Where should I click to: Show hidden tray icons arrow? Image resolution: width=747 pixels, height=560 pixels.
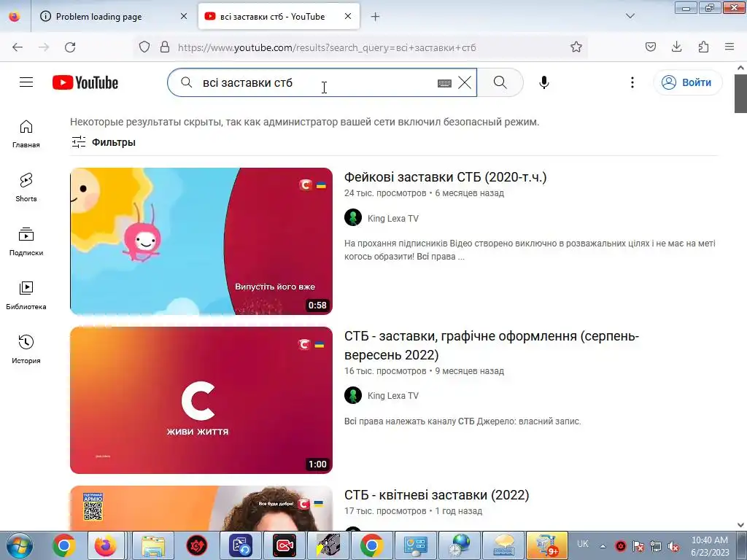click(603, 546)
